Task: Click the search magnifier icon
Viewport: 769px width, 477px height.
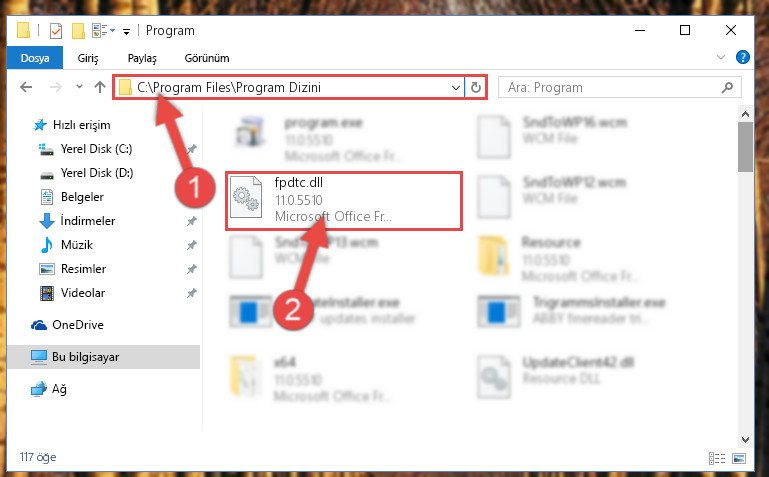Action: point(728,87)
